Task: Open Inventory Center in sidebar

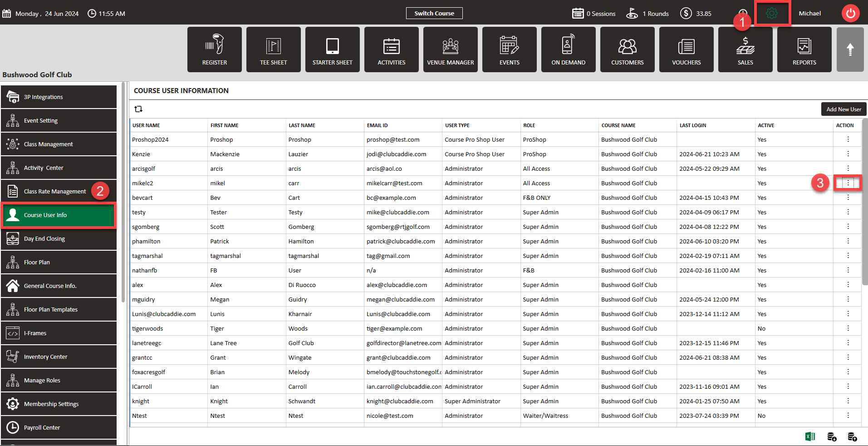Action: pyautogui.click(x=59, y=357)
